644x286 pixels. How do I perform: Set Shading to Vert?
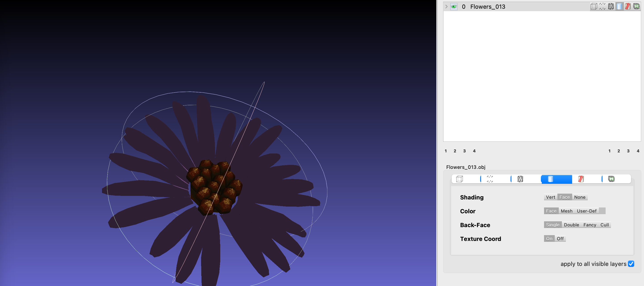[x=550, y=197]
